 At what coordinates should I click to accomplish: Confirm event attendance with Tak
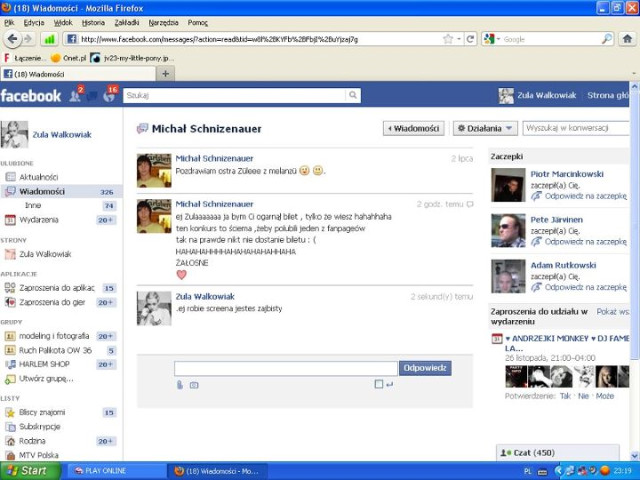click(x=565, y=396)
